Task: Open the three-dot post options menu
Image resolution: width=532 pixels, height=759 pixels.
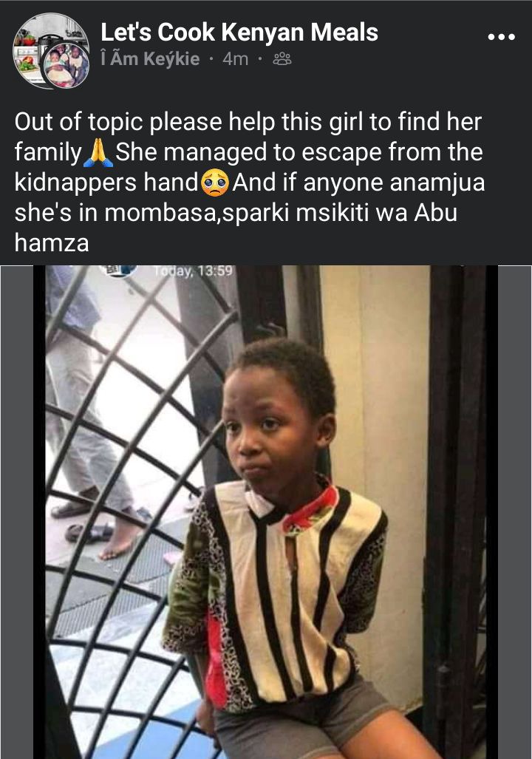Action: [501, 37]
